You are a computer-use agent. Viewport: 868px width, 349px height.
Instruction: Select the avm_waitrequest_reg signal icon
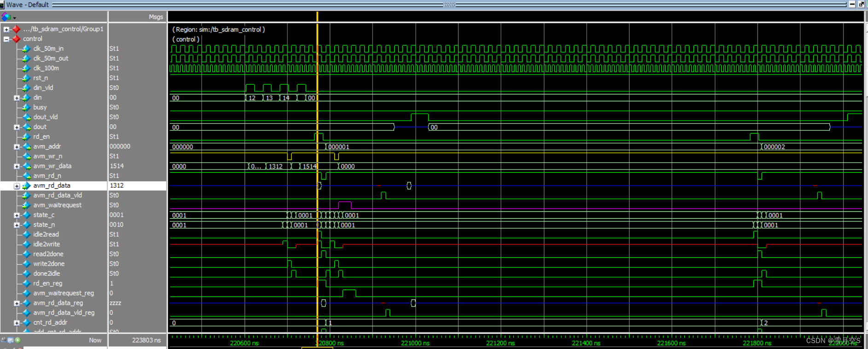(26, 293)
